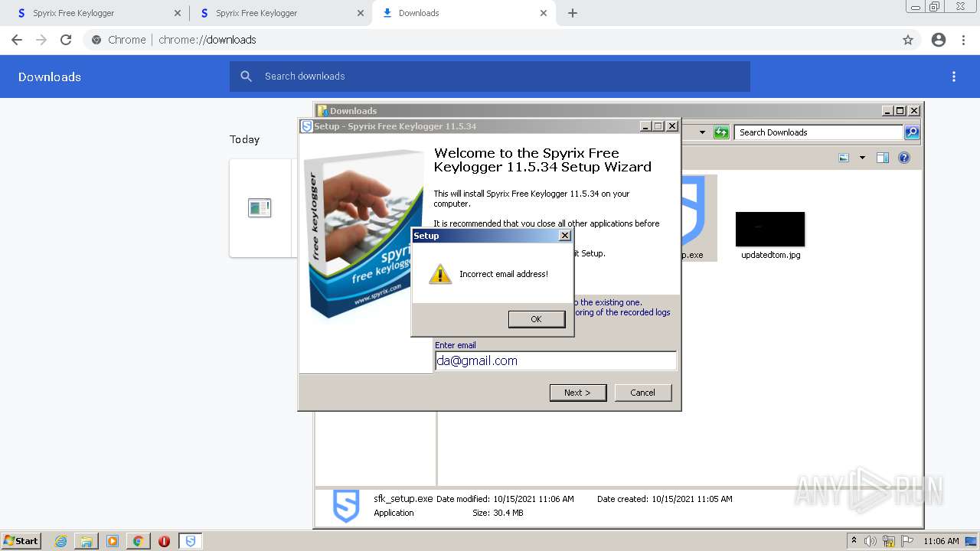Click the Opera taskbar icon
The height and width of the screenshot is (551, 980).
(x=164, y=541)
